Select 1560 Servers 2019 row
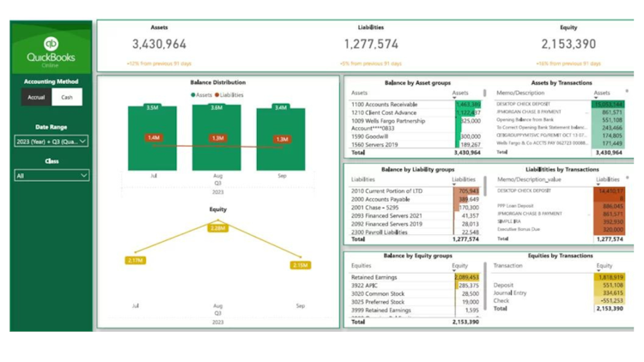This screenshot has height=362, width=644. pyautogui.click(x=416, y=144)
